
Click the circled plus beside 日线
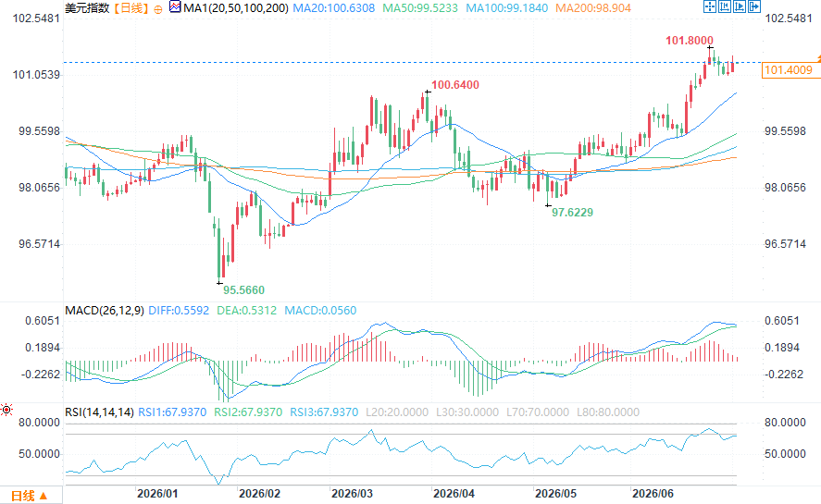[158, 9]
